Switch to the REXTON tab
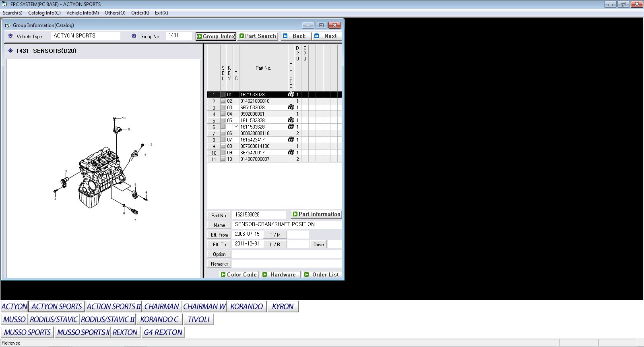This screenshot has width=644, height=347. 125,332
